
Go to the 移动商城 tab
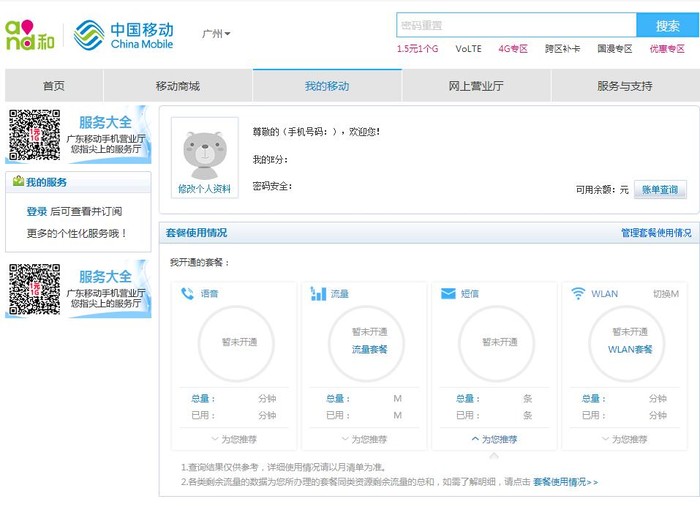178,86
